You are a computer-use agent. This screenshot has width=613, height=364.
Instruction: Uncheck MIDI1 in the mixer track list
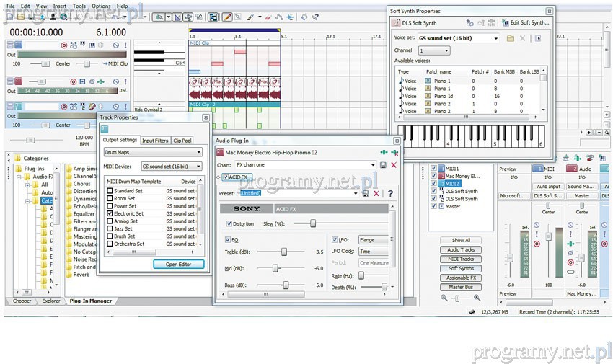pyautogui.click(x=433, y=168)
